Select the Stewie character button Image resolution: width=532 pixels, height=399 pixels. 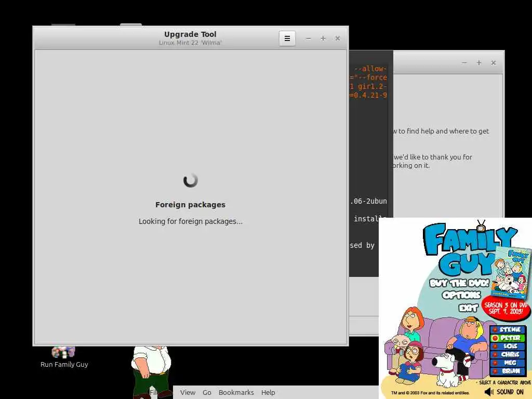click(x=508, y=329)
